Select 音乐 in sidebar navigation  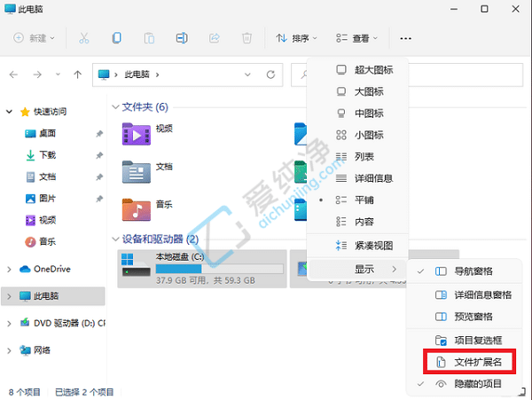47,242
